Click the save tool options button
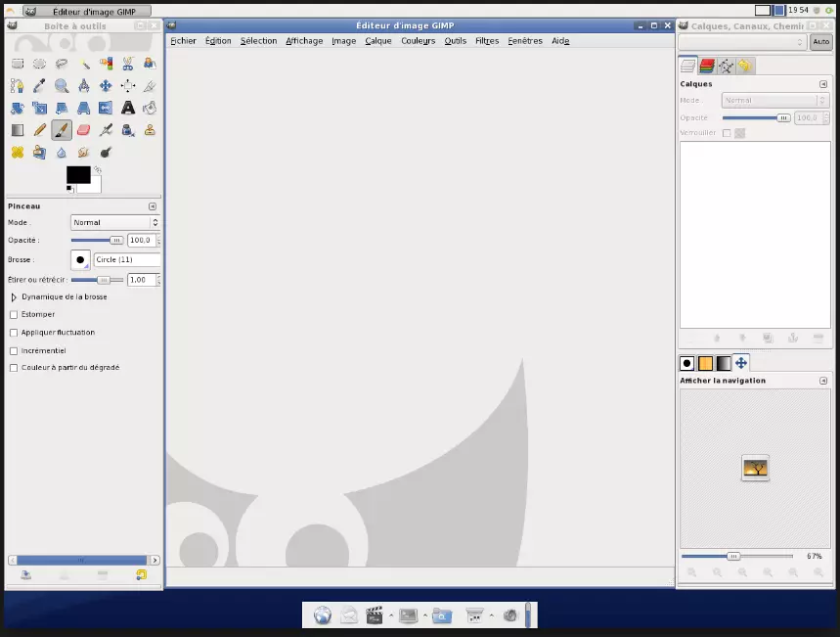840x637 pixels. tap(25, 574)
